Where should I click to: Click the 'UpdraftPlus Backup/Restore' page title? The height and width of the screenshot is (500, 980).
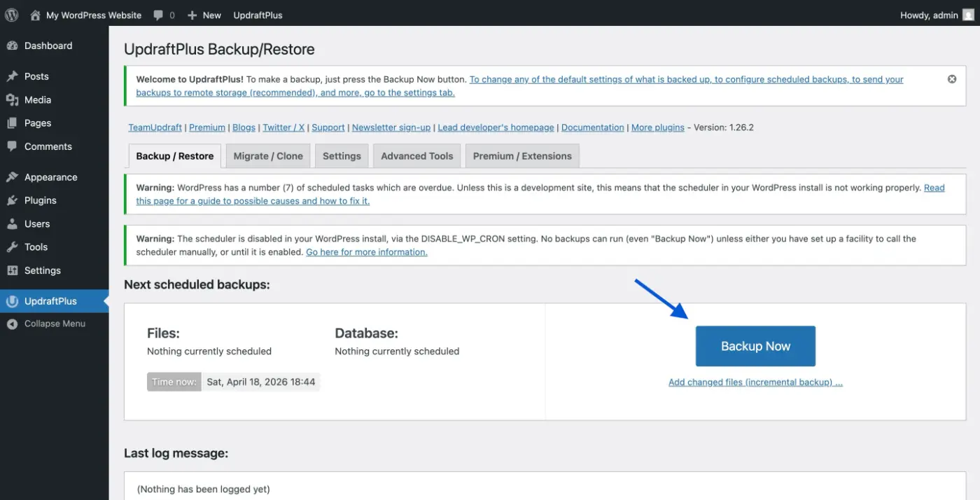219,49
